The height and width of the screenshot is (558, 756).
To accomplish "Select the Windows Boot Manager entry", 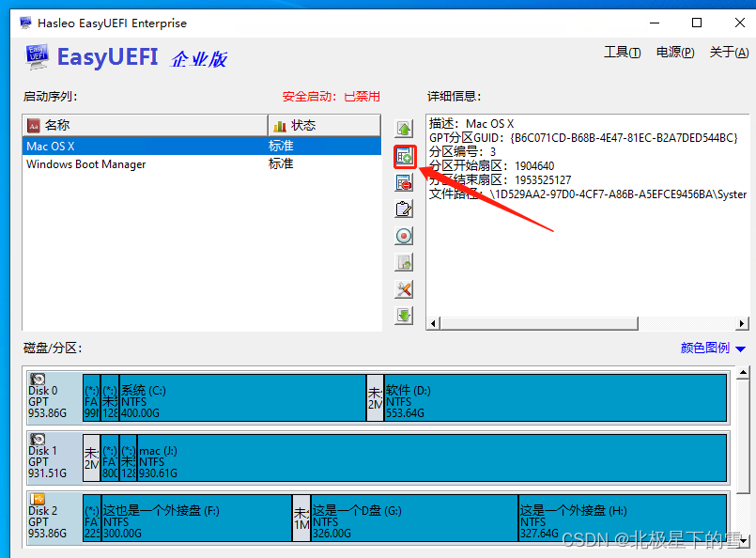I will point(202,164).
